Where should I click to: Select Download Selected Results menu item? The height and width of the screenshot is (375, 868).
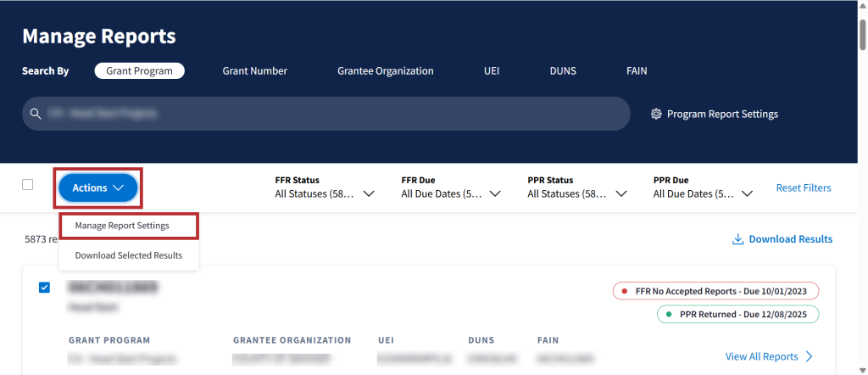coord(128,255)
